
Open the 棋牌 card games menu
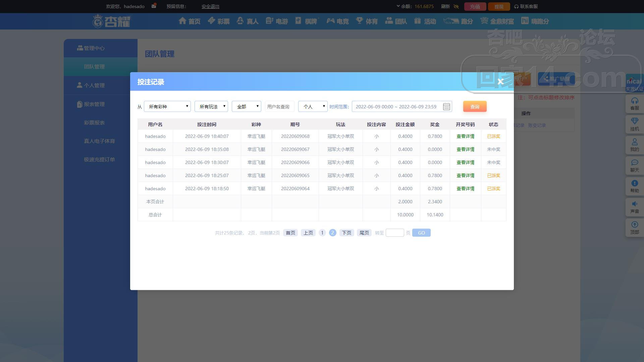306,21
